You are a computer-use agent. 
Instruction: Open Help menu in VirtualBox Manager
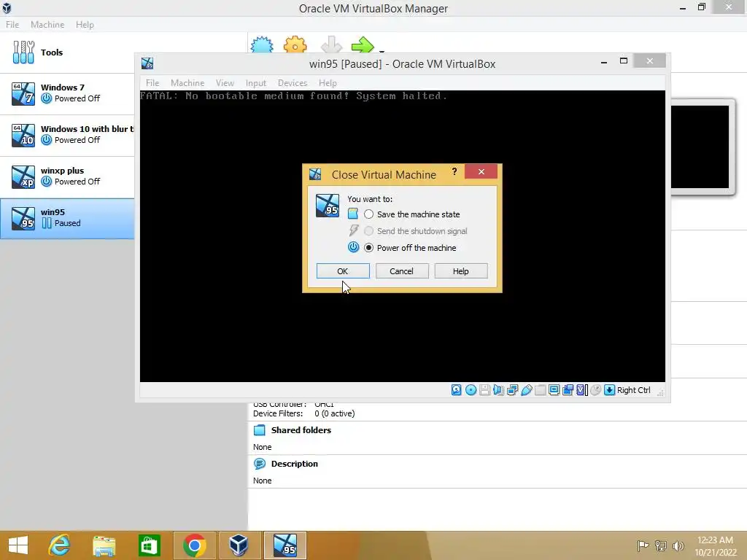pyautogui.click(x=85, y=24)
